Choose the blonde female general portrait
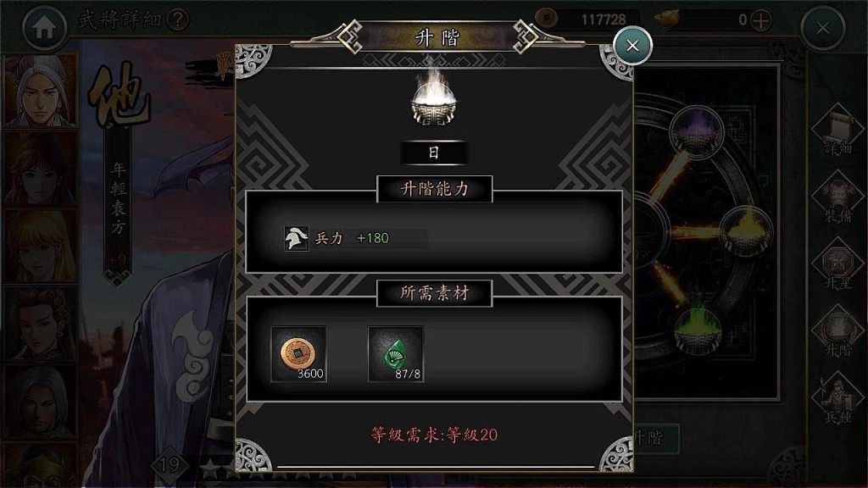 point(41,247)
